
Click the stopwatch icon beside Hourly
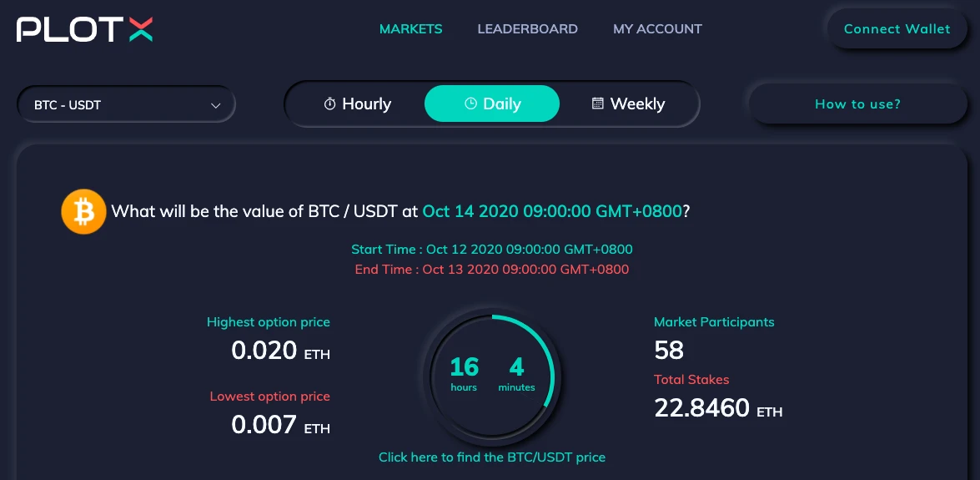pos(330,104)
